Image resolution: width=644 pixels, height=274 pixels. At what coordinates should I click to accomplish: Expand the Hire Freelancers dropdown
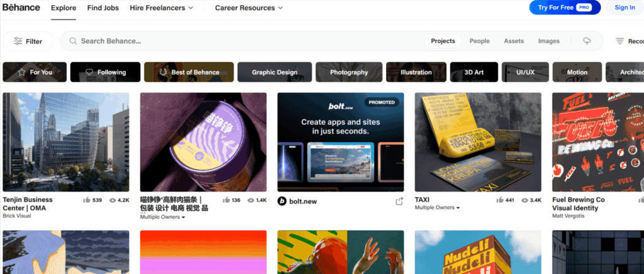pos(162,8)
